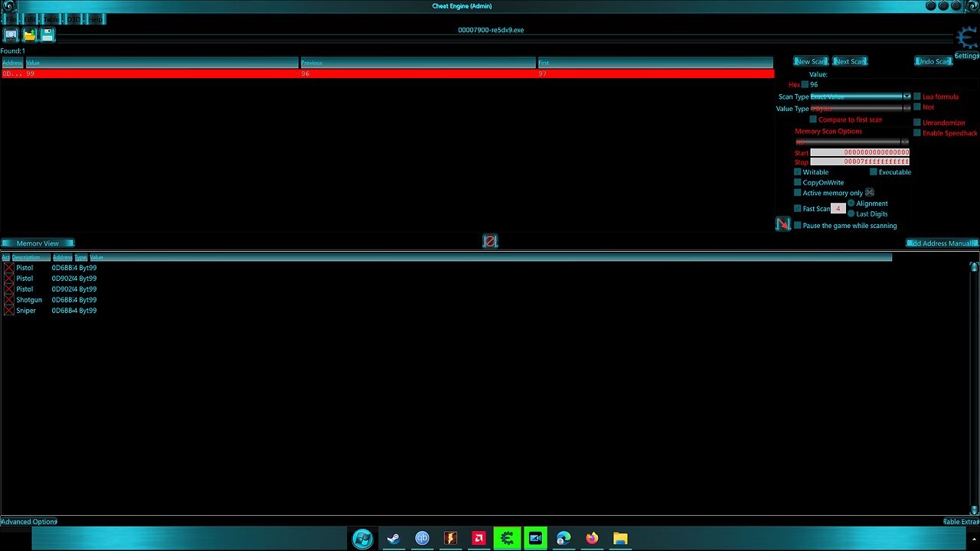Click the save floppy disk icon
The height and width of the screenshot is (551, 980).
pos(47,34)
